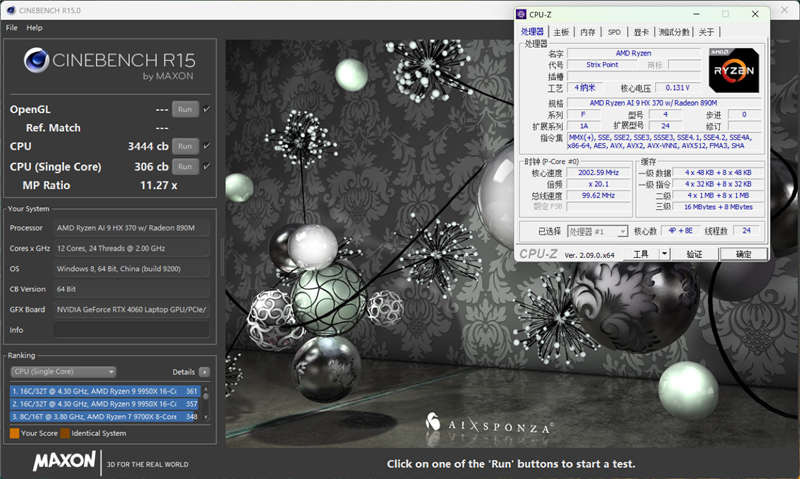Switch to the 关于 tab in CPU-Z
Viewport: 800px width, 479px height.
tap(707, 32)
